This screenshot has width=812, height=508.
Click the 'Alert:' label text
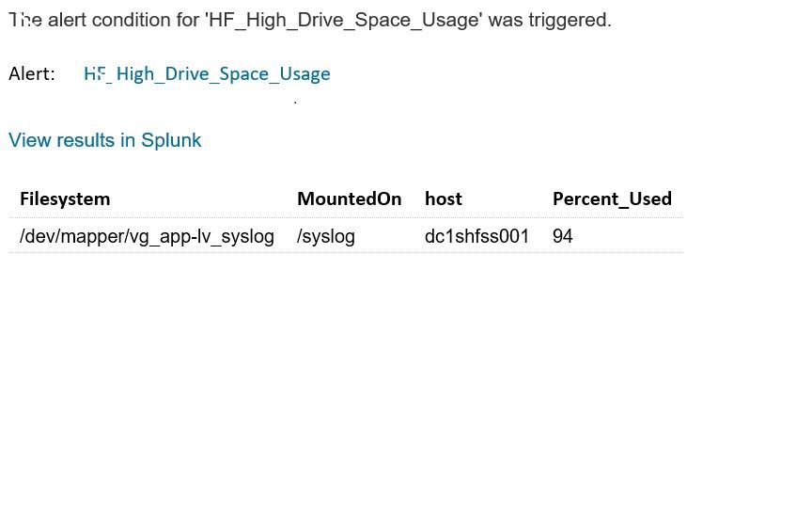coord(32,73)
